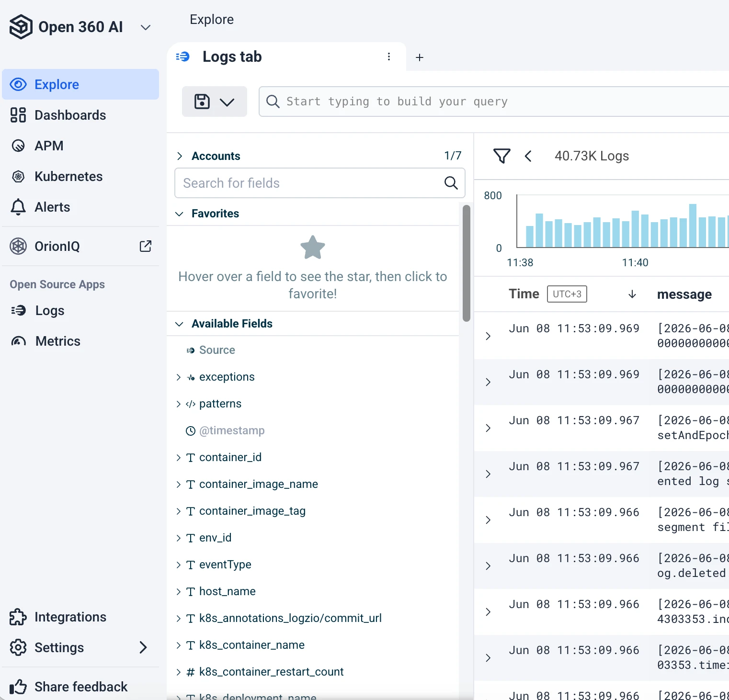Click the APM gauge icon
The width and height of the screenshot is (729, 700).
click(18, 146)
